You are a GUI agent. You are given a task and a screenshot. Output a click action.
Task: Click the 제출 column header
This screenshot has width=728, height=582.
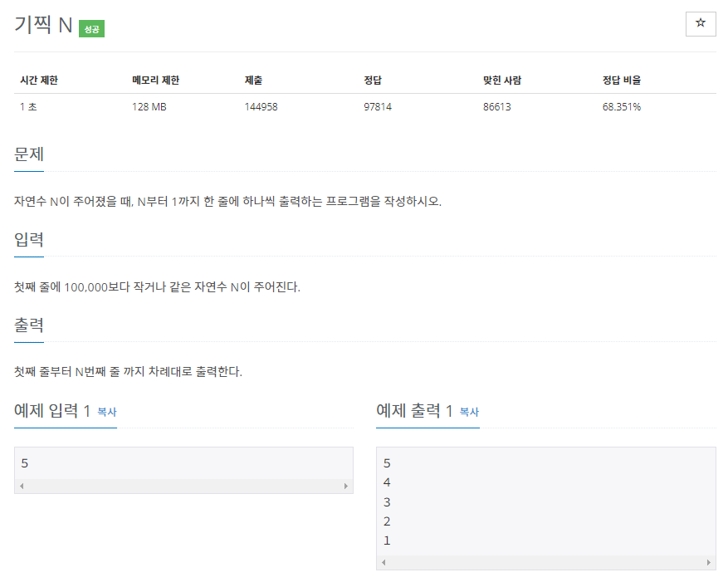(x=253, y=81)
